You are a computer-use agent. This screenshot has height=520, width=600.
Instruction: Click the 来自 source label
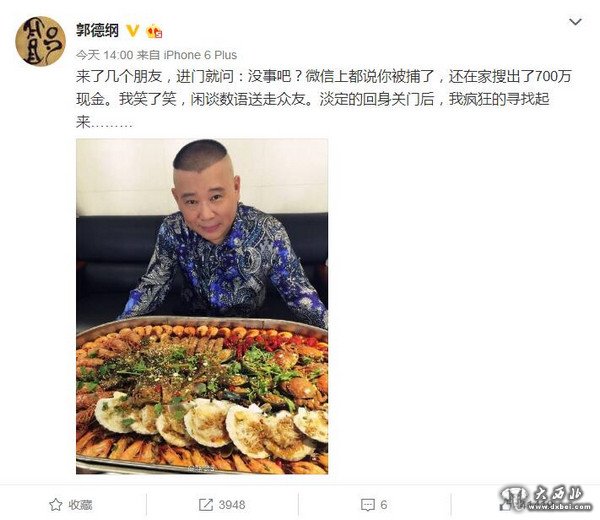pyautogui.click(x=148, y=55)
